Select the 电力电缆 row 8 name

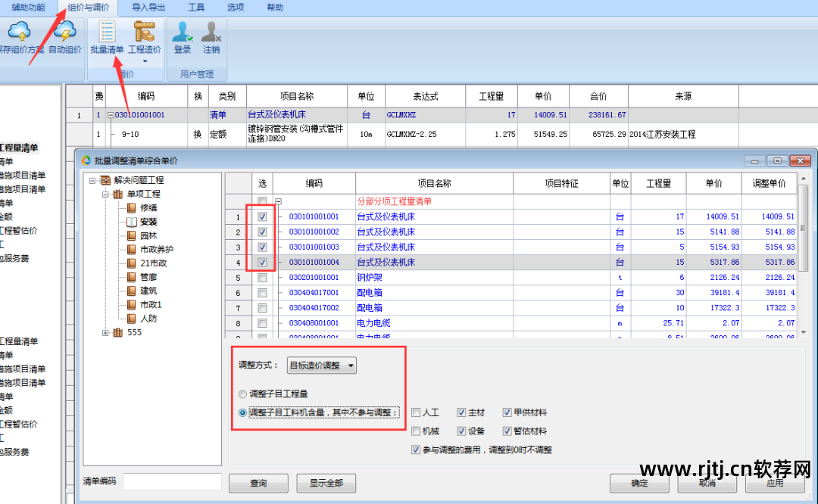click(x=373, y=323)
